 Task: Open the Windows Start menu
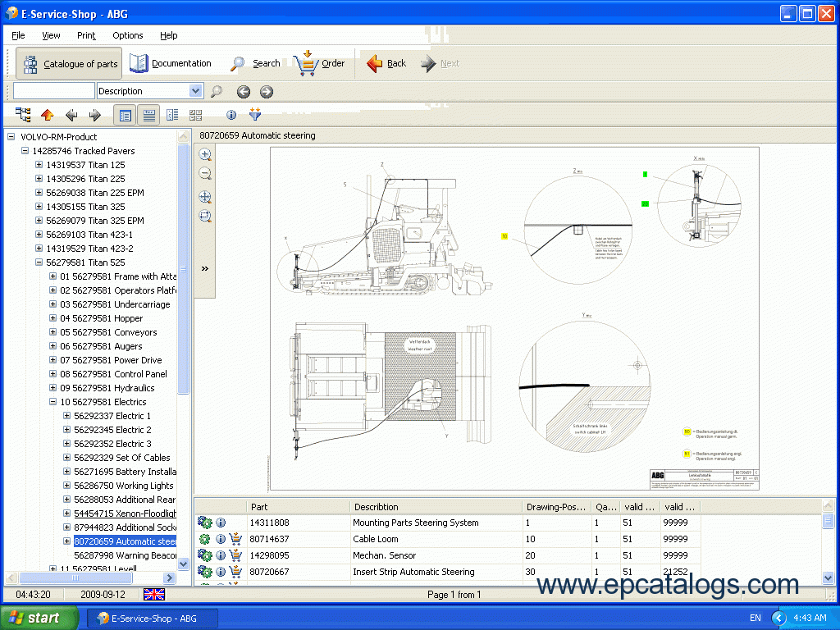tap(39, 618)
